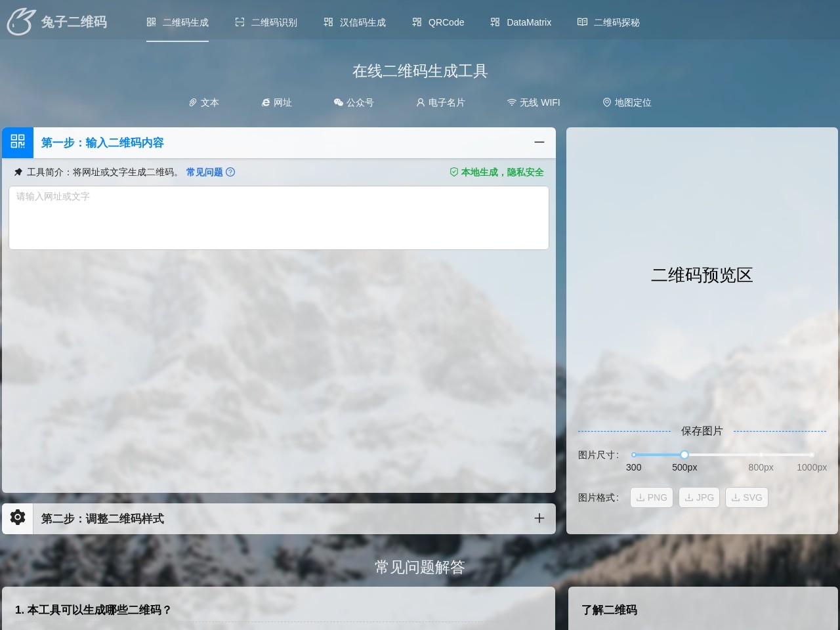Select the 文本 content type
Viewport: 840px width, 630px height.
[x=204, y=102]
